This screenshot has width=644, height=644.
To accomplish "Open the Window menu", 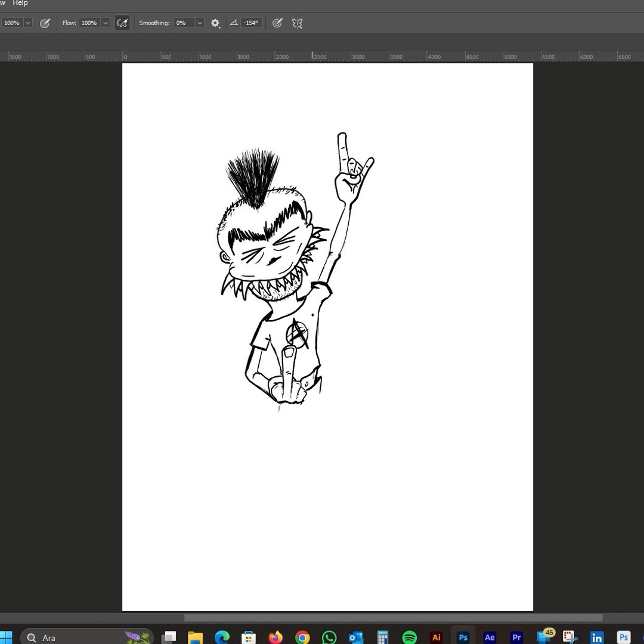I will point(2,3).
